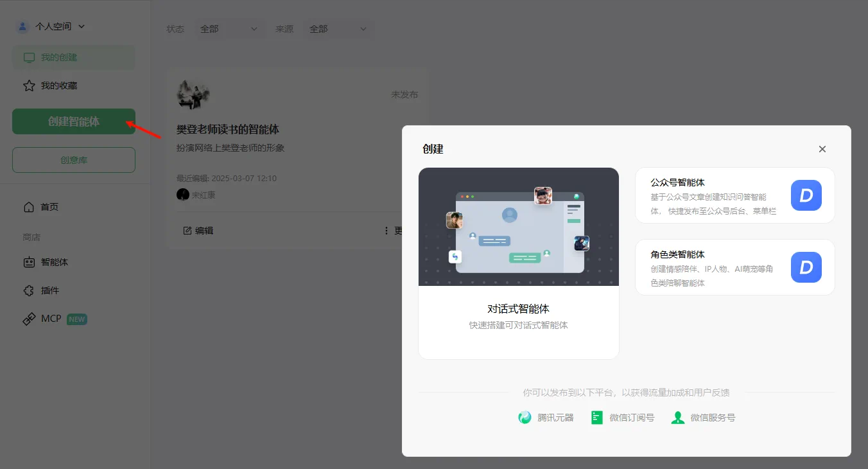The height and width of the screenshot is (469, 868).
Task: Click the NEW badge next to MCP
Action: [x=77, y=319]
